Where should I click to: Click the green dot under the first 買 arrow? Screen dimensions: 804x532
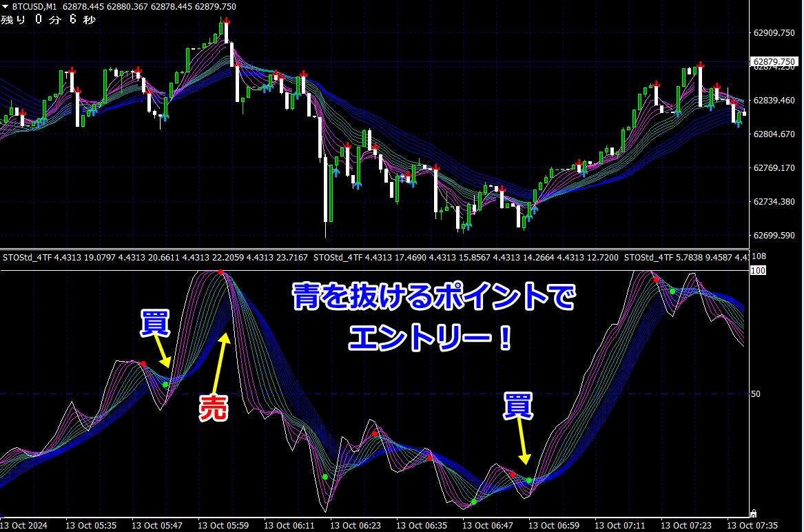tap(165, 385)
